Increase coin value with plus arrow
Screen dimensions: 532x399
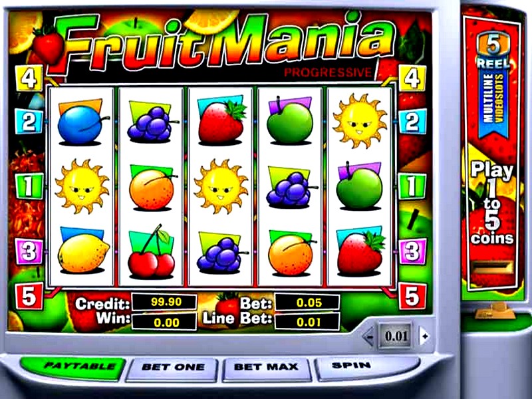[x=424, y=336]
